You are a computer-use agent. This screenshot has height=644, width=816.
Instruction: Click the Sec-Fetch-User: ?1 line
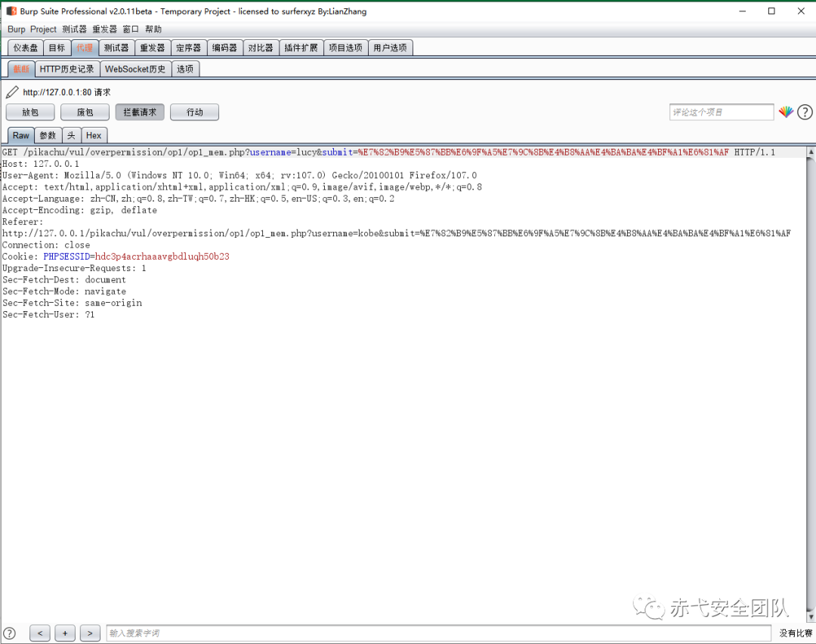[x=48, y=314]
